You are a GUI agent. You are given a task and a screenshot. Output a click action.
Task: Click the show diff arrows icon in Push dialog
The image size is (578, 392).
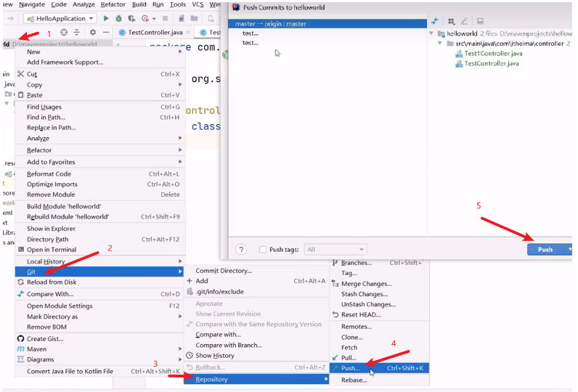point(435,21)
